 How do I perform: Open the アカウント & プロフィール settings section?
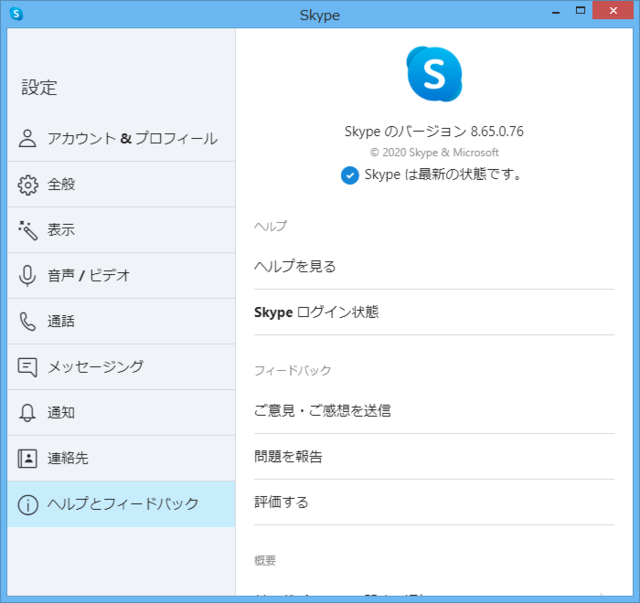point(121,139)
